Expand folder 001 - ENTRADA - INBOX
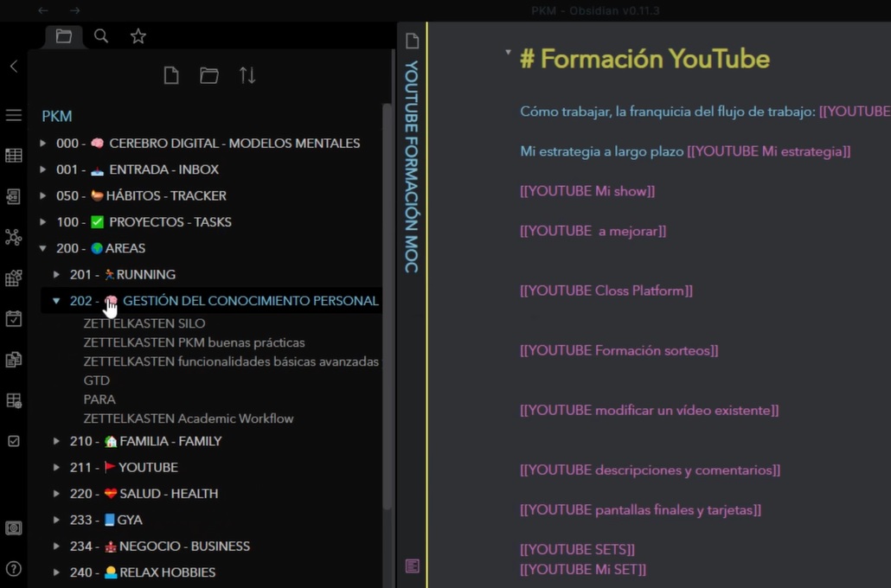Viewport: 891px width, 588px height. [43, 169]
